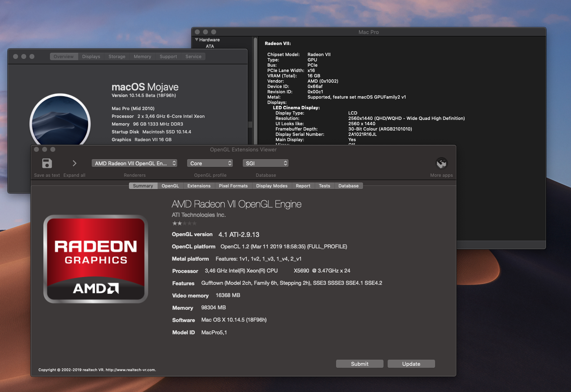Click 'Mac OS X 10.14.5 (18F96h)' software value

click(234, 320)
